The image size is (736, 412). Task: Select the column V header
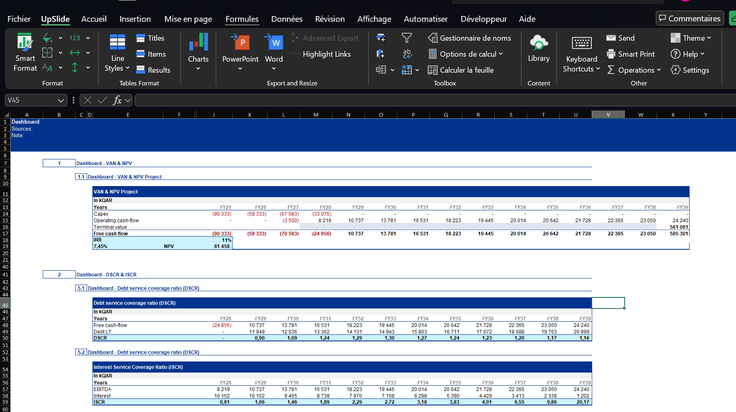click(x=608, y=114)
